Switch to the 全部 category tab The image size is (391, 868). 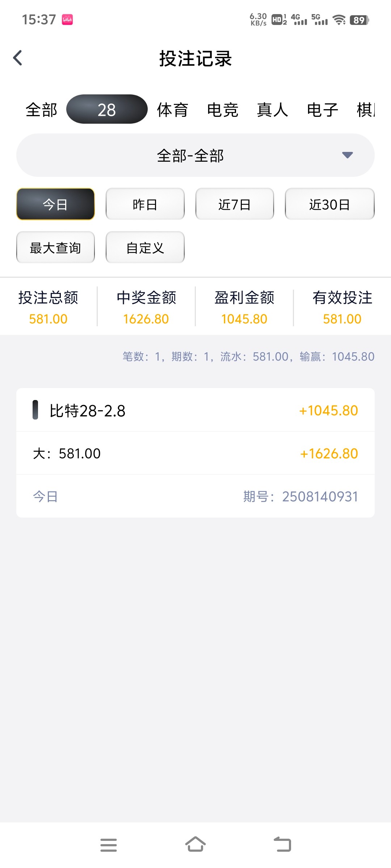41,110
